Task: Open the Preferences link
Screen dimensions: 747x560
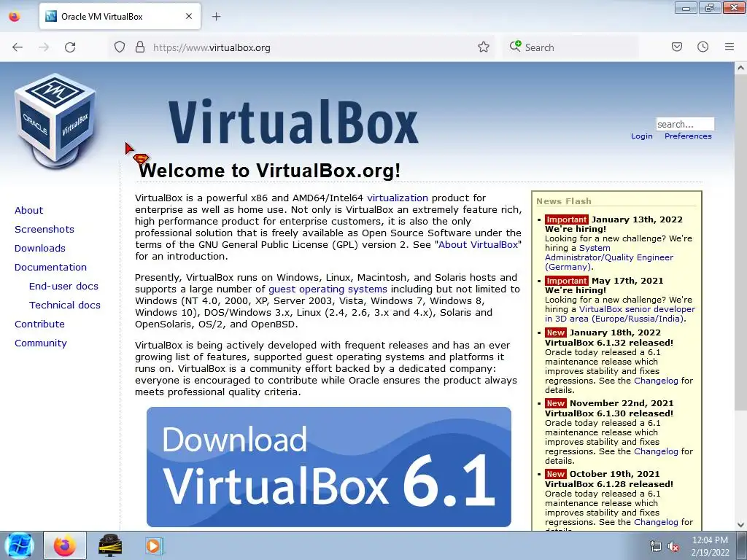Action: [x=688, y=136]
